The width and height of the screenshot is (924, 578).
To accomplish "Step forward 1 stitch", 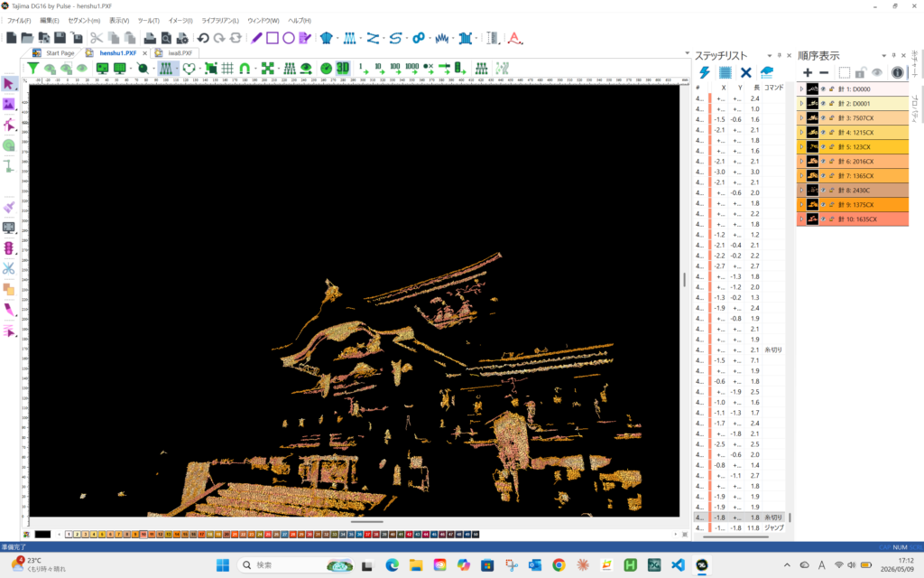I will point(363,69).
